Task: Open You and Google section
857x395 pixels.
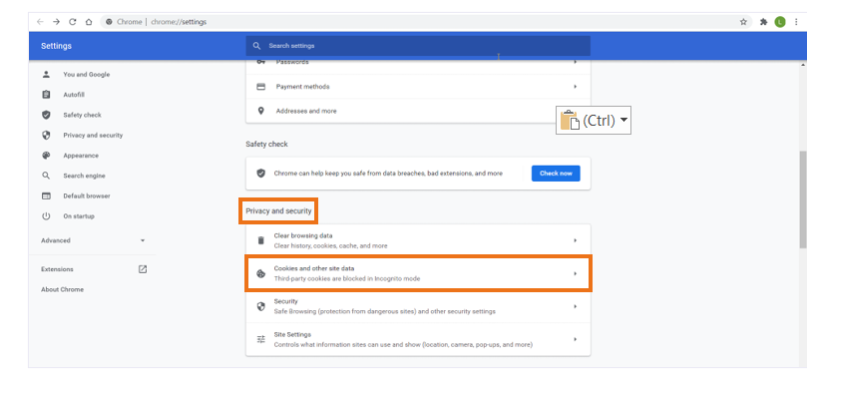Action: [x=86, y=74]
